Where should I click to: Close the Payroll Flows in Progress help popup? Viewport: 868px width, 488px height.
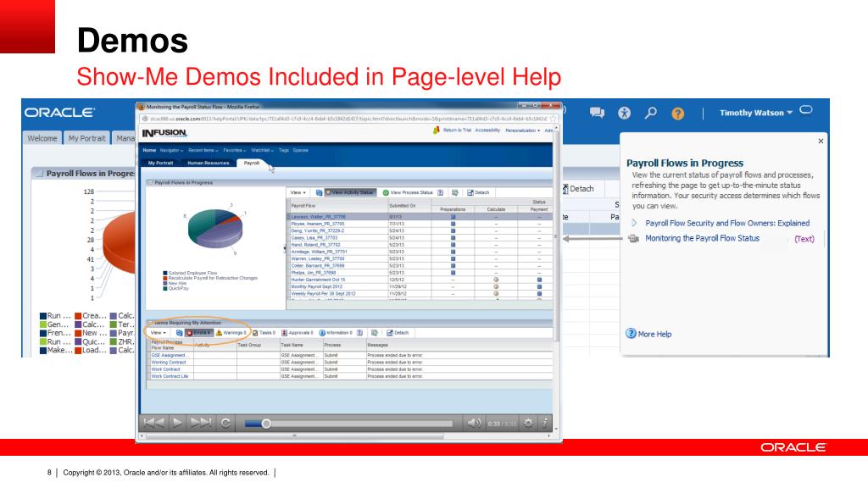point(821,141)
